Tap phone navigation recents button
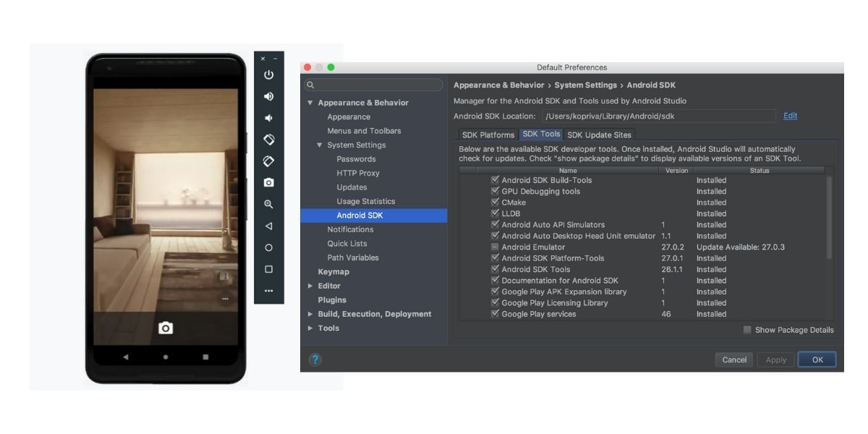This screenshot has height=434, width=868. coord(205,357)
